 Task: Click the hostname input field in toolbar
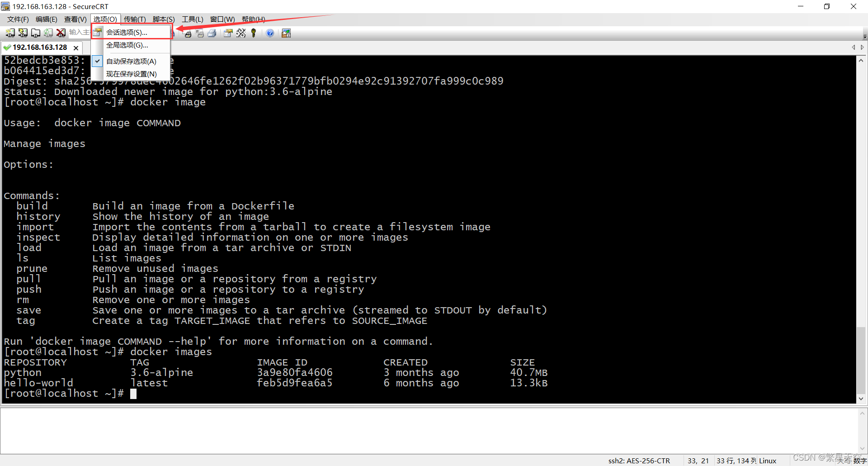pyautogui.click(x=79, y=33)
